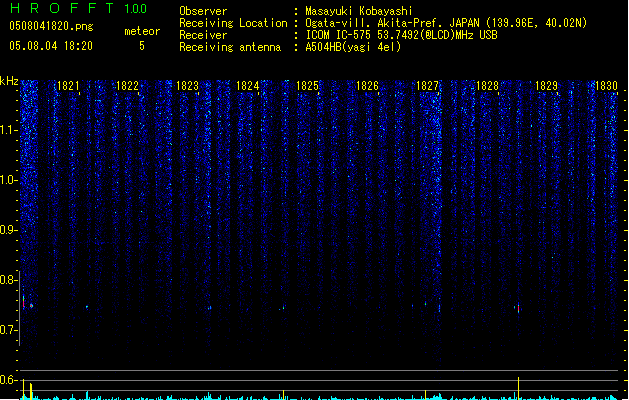Click the 1822 time marker
This screenshot has height=400, width=629.
(127, 86)
